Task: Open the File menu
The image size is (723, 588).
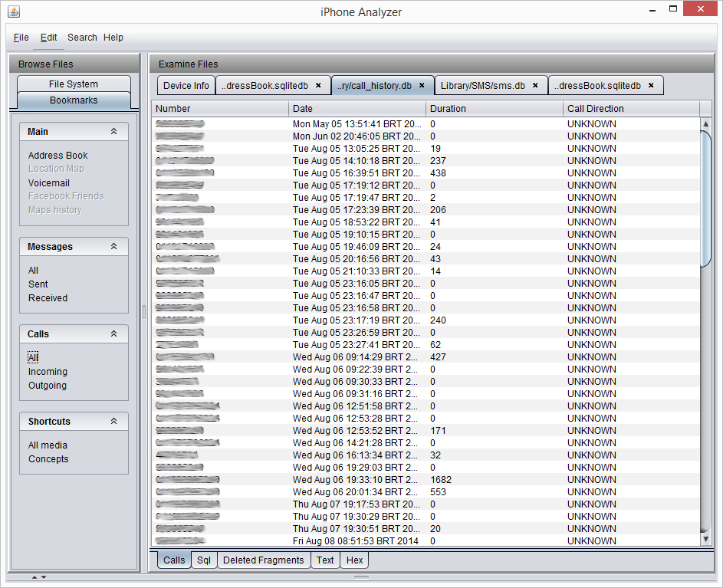Action: click(21, 38)
